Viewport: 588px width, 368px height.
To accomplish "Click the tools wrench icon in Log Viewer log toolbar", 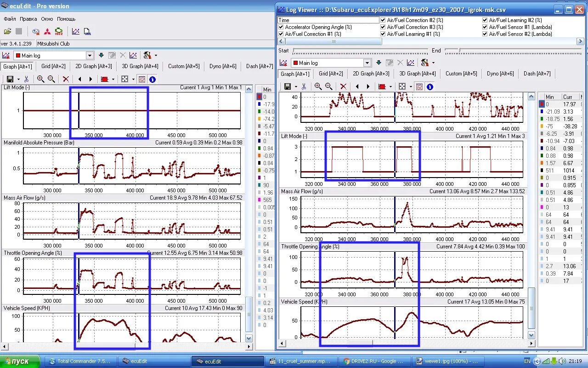I will point(424,63).
